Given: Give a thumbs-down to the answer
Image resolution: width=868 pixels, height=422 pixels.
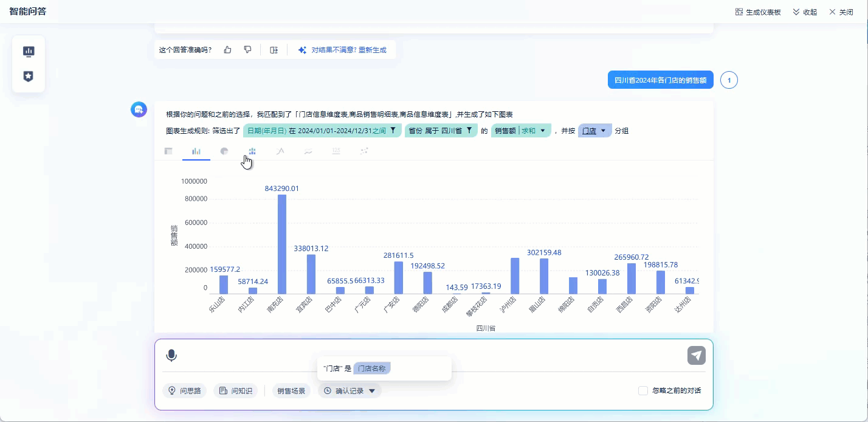Looking at the screenshot, I should click(247, 50).
